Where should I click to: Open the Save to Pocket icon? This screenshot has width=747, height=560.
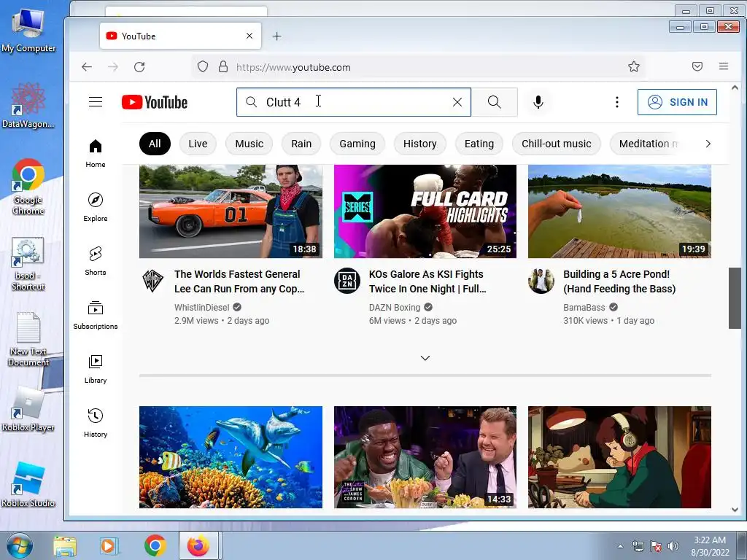pyautogui.click(x=697, y=66)
